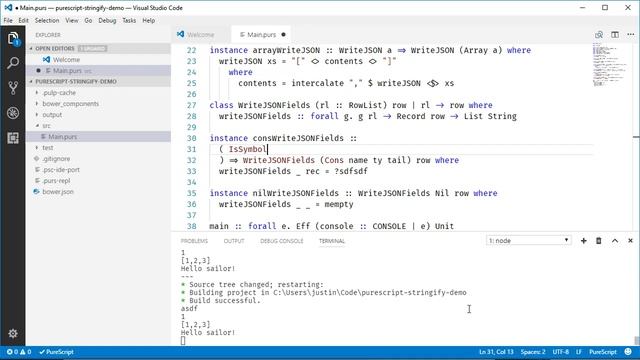Screen dimensions: 640x360
Task: Click 'mempty' on line 36
Action: click(339, 204)
